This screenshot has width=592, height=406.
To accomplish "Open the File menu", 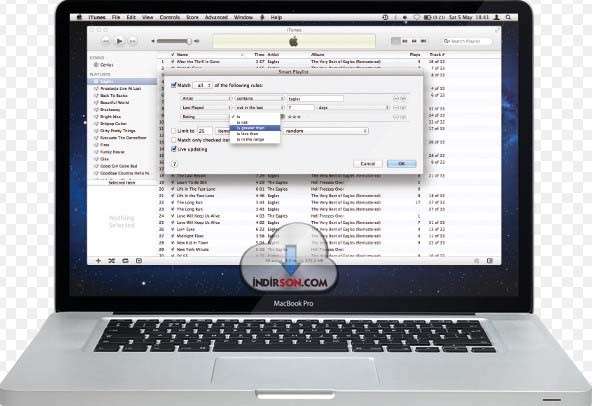I will point(116,17).
